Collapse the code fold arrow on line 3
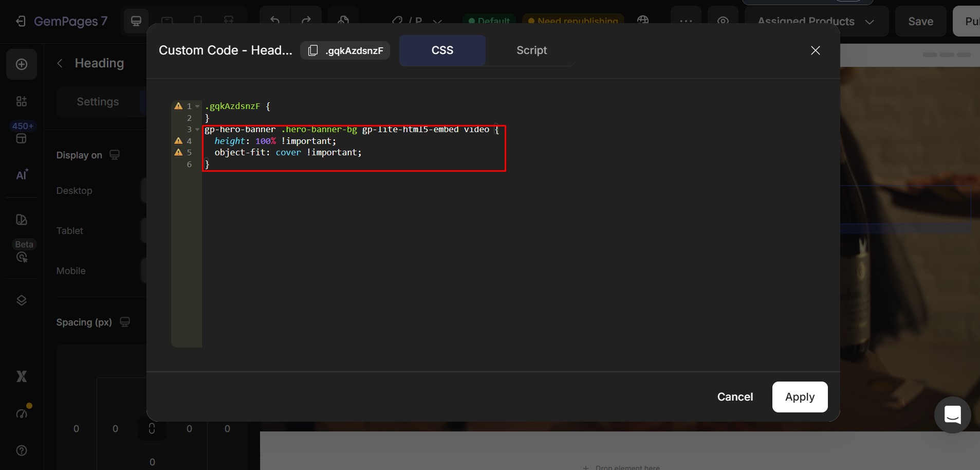The height and width of the screenshot is (470, 980). 197,130
